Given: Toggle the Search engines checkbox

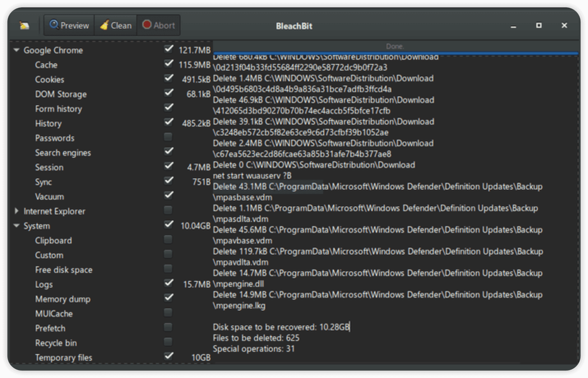Looking at the screenshot, I should [x=168, y=151].
